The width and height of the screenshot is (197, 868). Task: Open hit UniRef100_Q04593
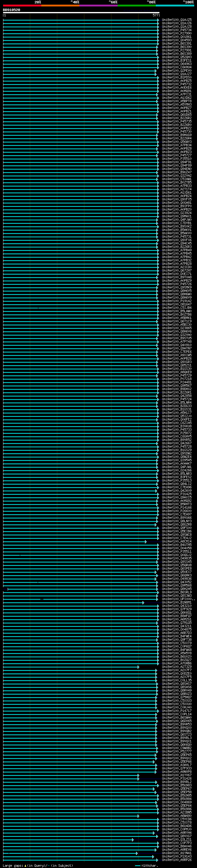(177, 40)
